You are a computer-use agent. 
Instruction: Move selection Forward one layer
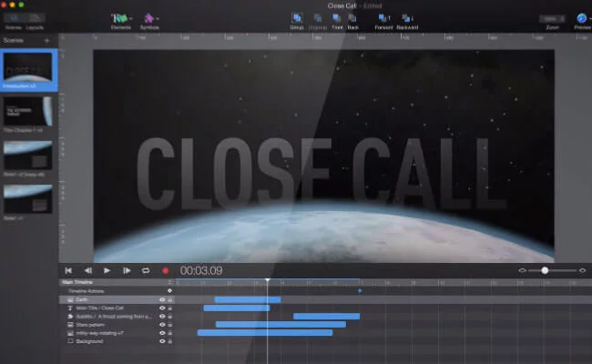click(x=383, y=18)
